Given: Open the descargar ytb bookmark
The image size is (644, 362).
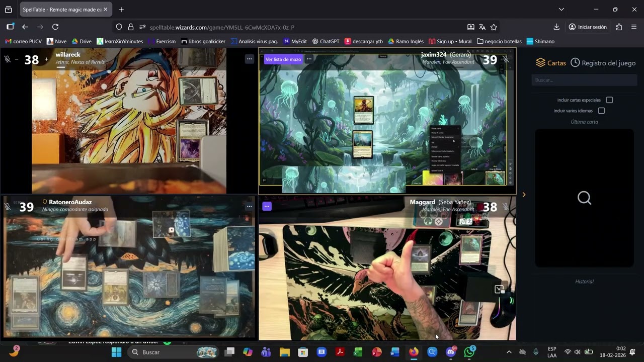Looking at the screenshot, I should coord(364,41).
